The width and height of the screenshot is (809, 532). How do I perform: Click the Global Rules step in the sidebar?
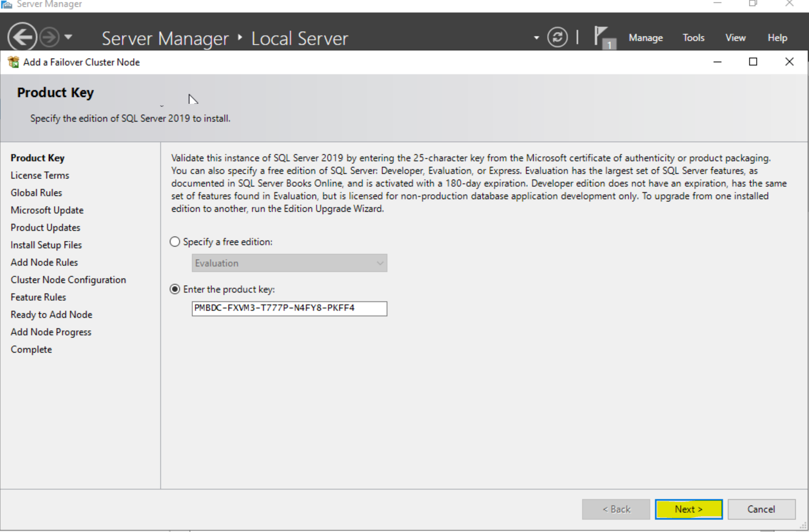(x=36, y=193)
